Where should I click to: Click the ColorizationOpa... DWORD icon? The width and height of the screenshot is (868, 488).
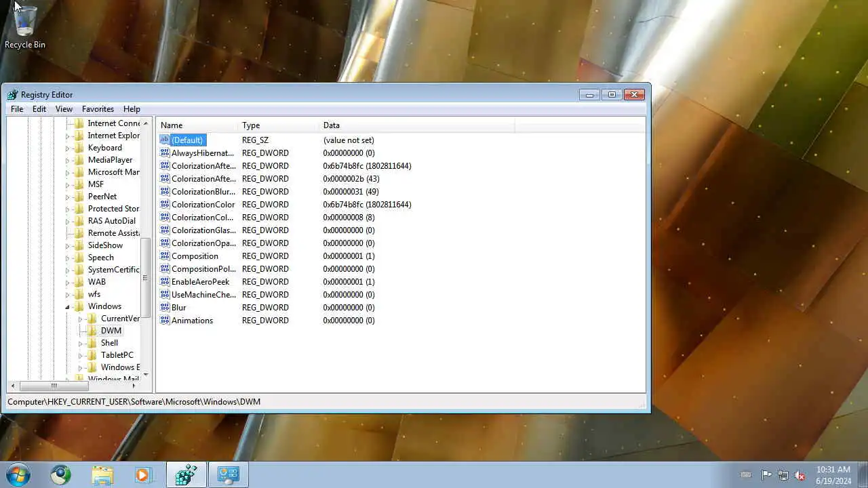(165, 243)
